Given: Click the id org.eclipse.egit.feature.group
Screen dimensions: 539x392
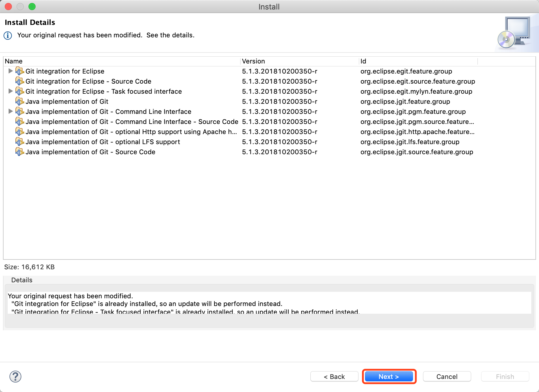Looking at the screenshot, I should 406,71.
